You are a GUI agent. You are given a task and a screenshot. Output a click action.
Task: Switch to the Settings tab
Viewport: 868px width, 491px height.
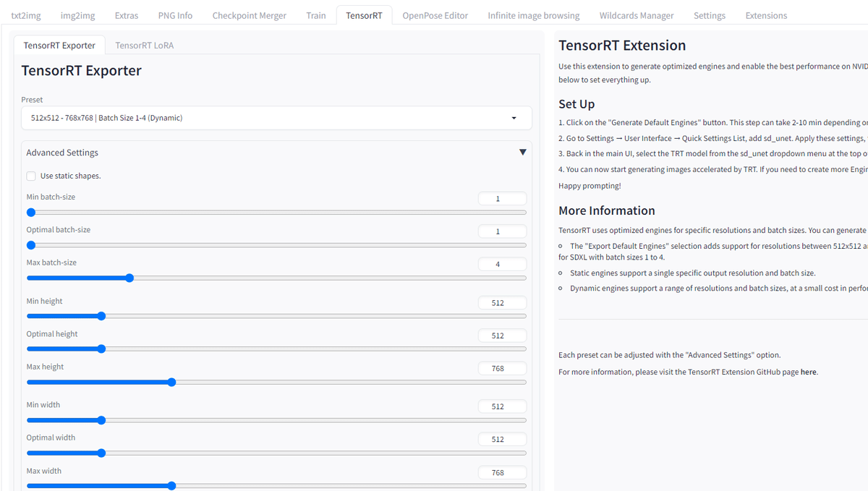tap(710, 15)
